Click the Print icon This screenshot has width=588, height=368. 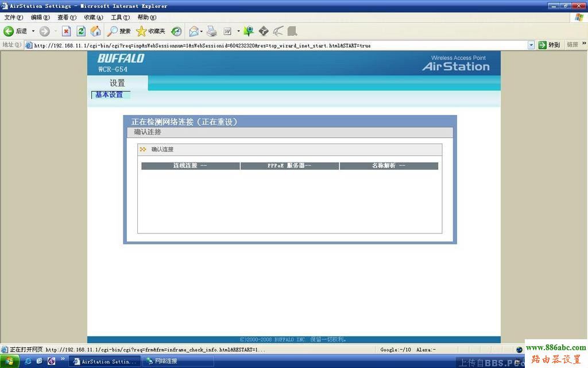(211, 31)
